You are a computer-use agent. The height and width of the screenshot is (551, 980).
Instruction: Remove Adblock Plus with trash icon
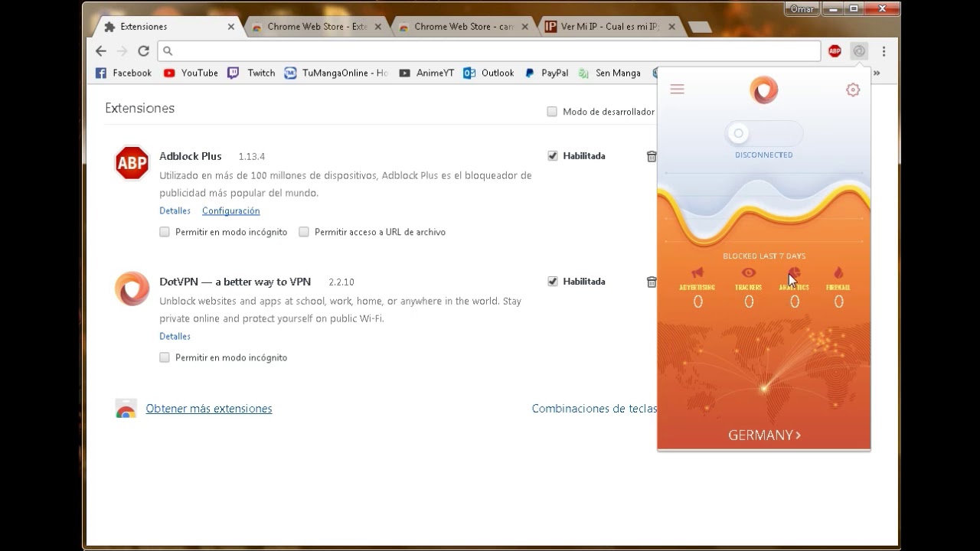[652, 156]
